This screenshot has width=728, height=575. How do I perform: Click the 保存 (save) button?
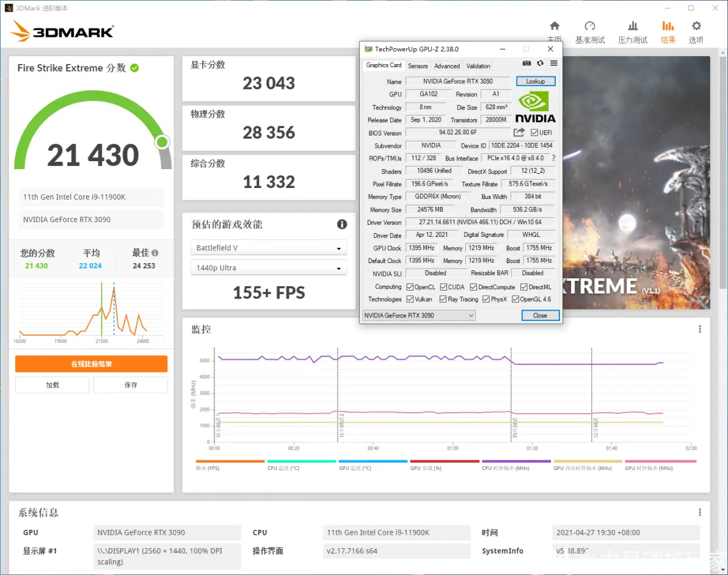pyautogui.click(x=131, y=385)
